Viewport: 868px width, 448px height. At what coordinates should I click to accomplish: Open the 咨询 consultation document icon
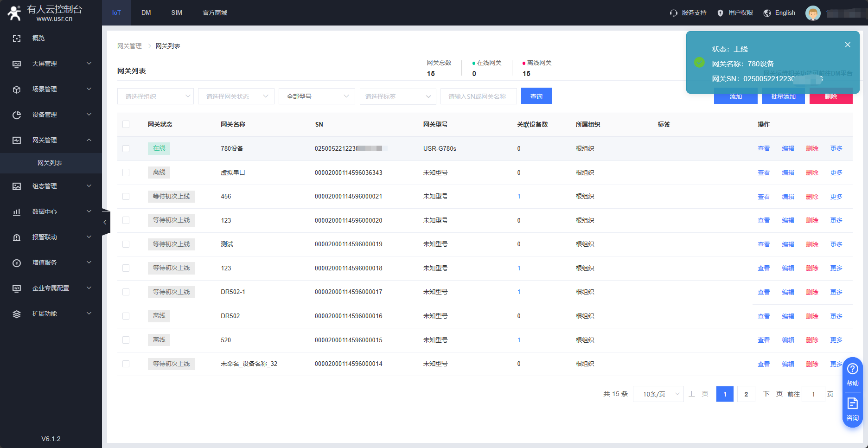pyautogui.click(x=852, y=403)
